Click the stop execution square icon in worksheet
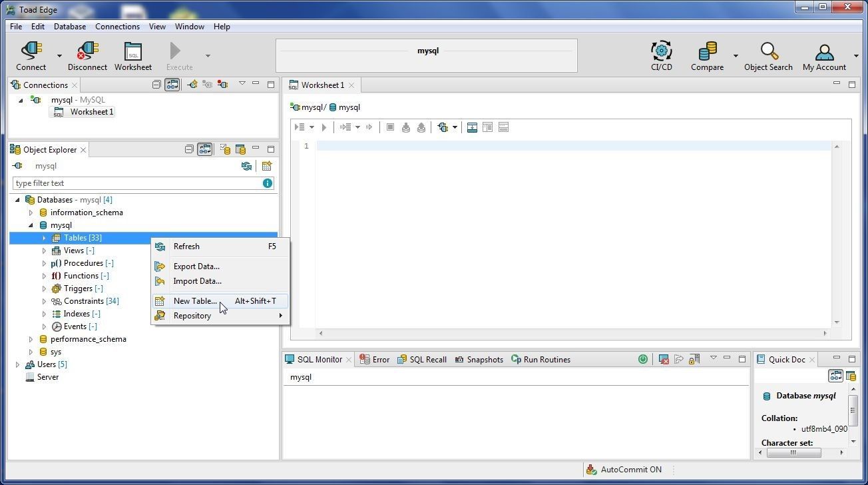Image resolution: width=868 pixels, height=485 pixels. coord(390,127)
